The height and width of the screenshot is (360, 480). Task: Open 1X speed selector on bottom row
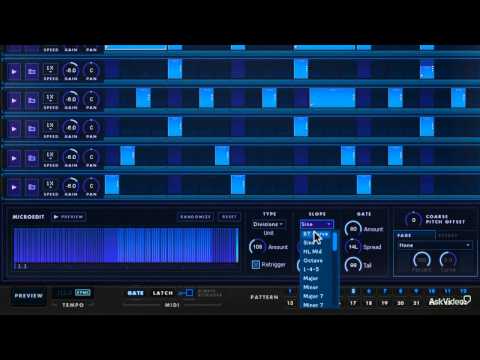50,185
